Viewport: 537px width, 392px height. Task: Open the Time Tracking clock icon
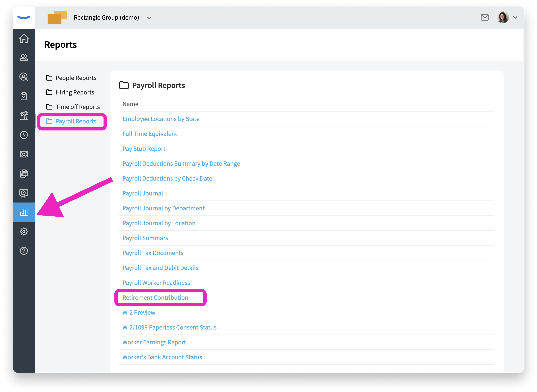pos(24,135)
